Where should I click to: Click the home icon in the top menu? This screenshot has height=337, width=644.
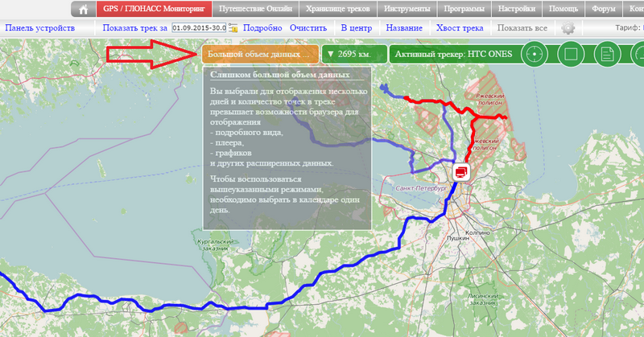coord(83,10)
